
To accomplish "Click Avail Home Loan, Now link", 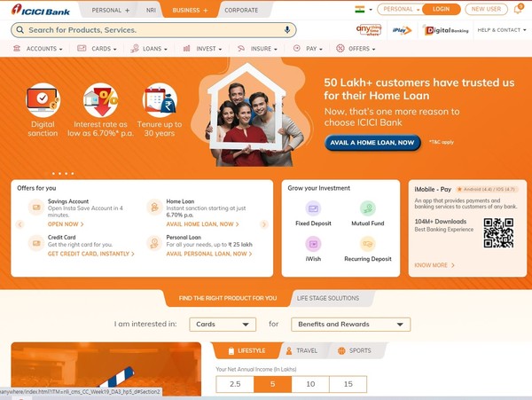I will 202,224.
